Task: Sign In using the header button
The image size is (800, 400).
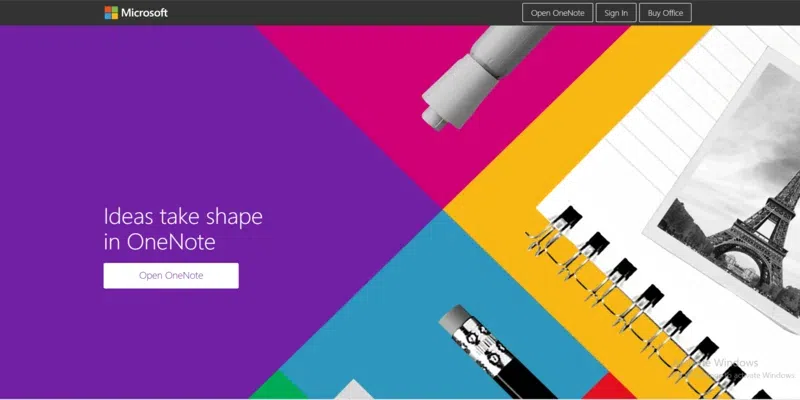Action: point(616,13)
